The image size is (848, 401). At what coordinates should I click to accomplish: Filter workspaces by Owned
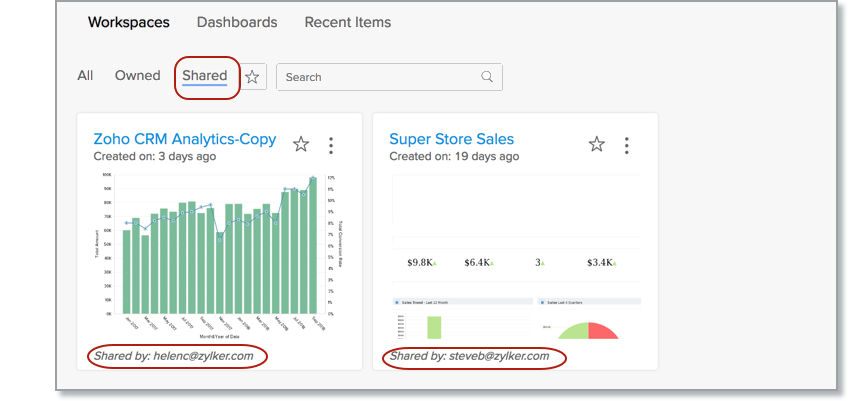(x=137, y=76)
